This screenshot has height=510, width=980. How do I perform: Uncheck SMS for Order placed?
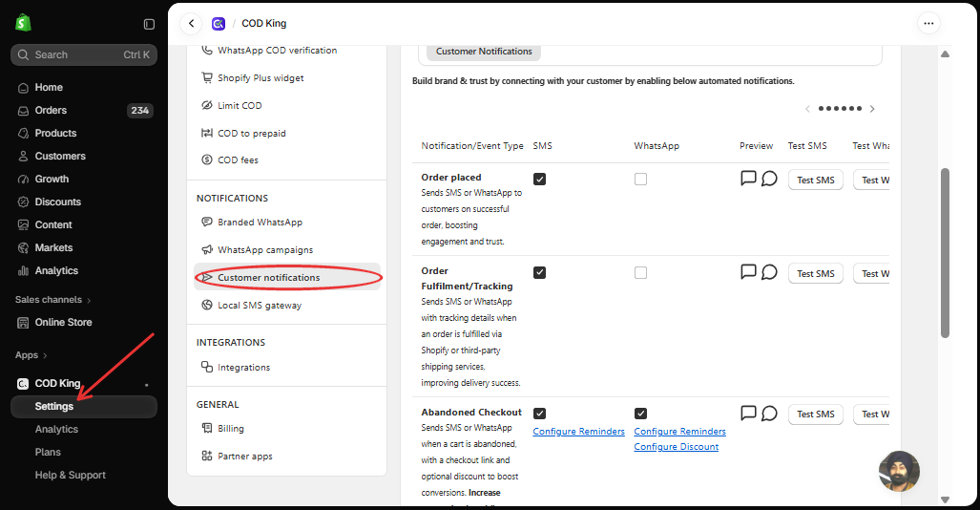[539, 180]
